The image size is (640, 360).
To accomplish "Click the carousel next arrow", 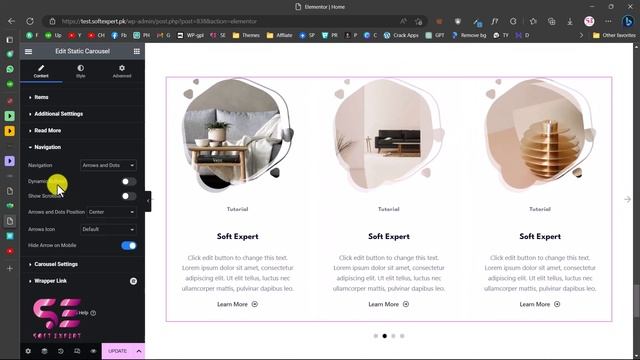I will (x=627, y=199).
